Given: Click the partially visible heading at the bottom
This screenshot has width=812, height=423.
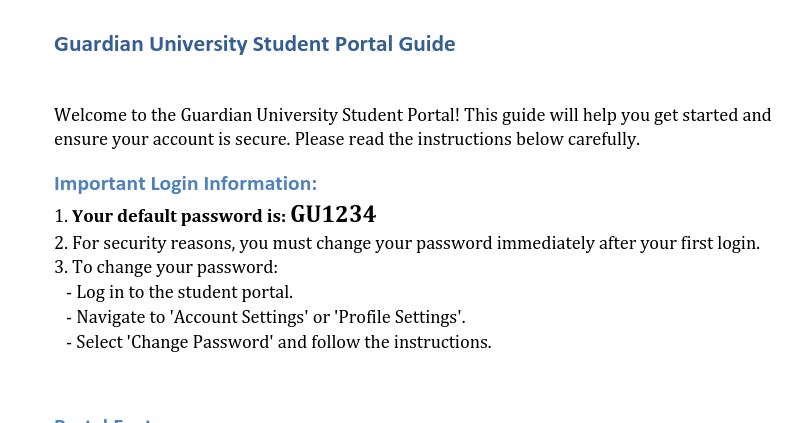Looking at the screenshot, I should point(102,420).
